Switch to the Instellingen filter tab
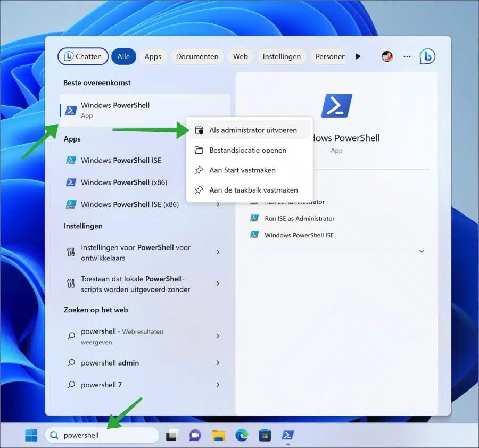479x448 pixels. point(282,56)
